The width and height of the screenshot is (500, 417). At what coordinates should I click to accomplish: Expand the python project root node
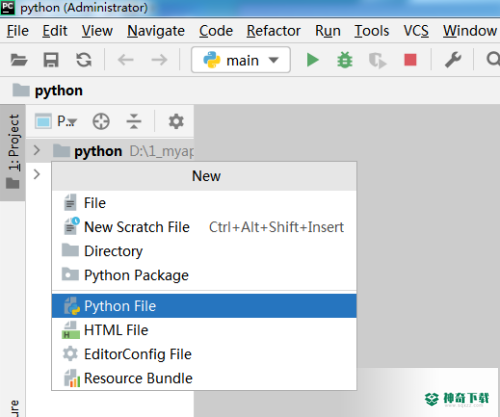37,150
